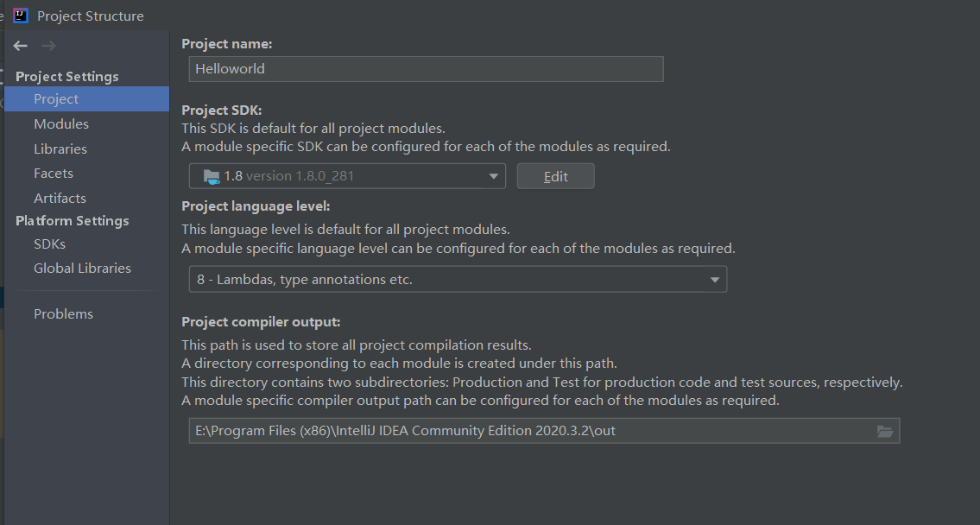Click the back navigation arrow
The image size is (980, 525).
(21, 46)
